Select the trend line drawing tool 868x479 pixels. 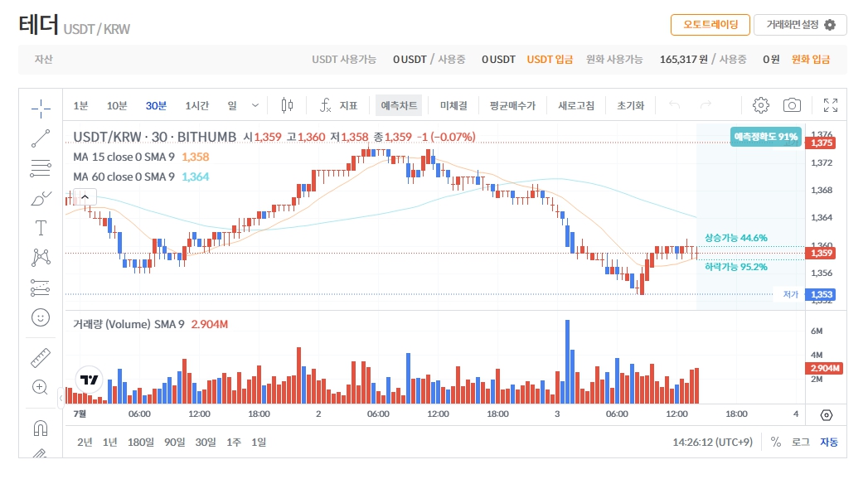pyautogui.click(x=41, y=138)
